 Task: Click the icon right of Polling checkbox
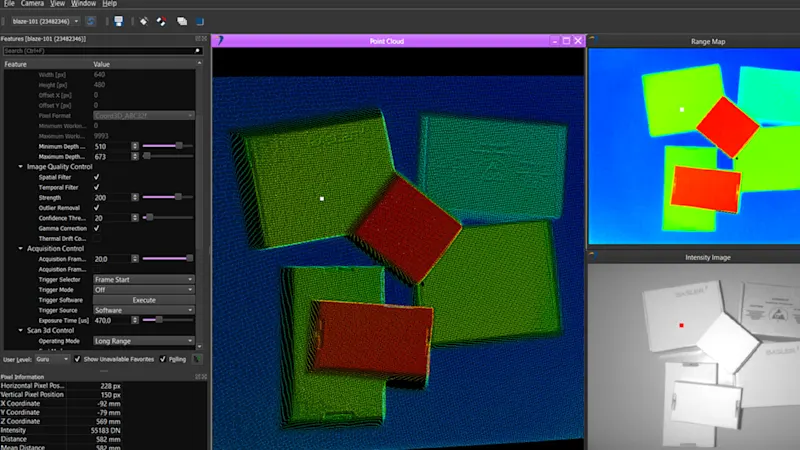click(197, 358)
